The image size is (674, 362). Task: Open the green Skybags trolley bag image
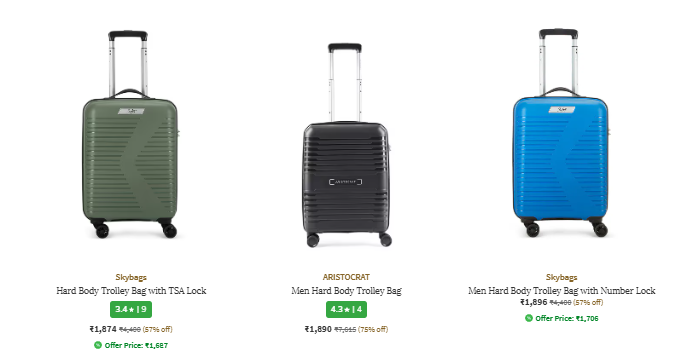coord(130,134)
